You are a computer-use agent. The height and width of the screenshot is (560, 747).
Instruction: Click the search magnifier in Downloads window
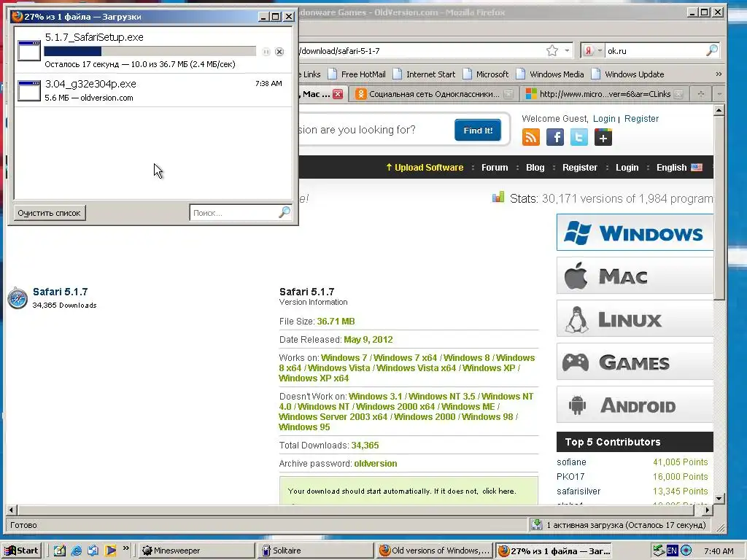285,212
